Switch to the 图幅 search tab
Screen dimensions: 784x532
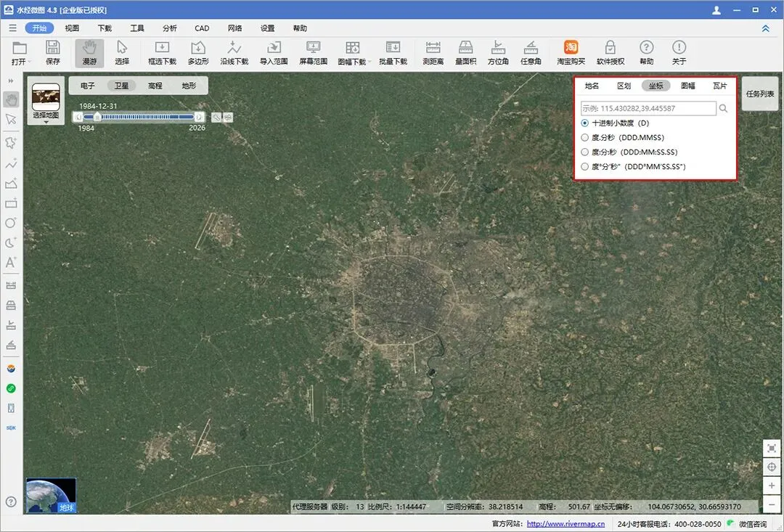(688, 86)
